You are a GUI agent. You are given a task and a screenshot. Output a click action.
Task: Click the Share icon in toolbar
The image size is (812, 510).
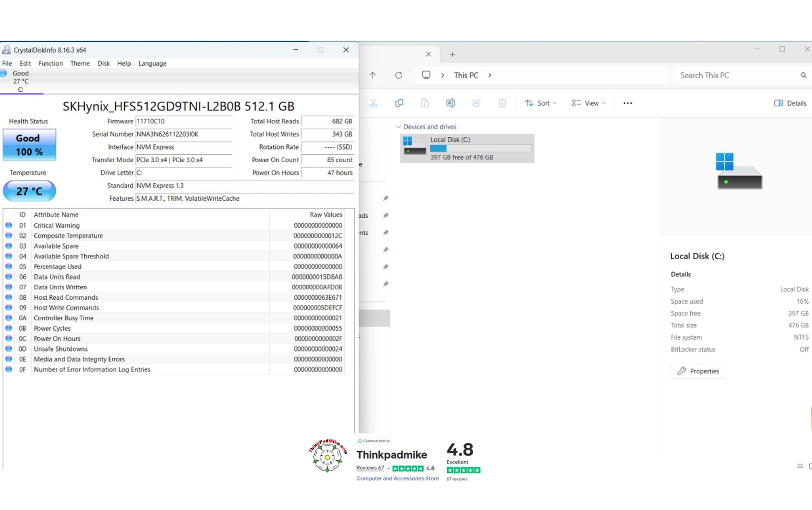coord(476,103)
